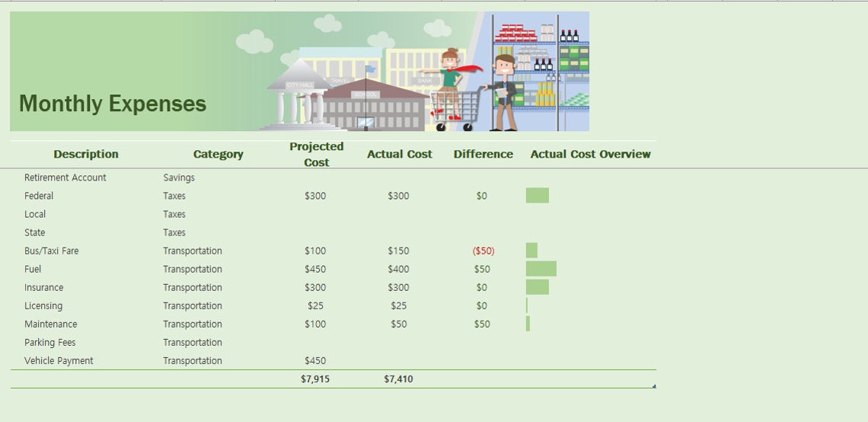Select Transportation cell in Parking Fees row
Viewport: 868px width, 422px height.
click(193, 342)
